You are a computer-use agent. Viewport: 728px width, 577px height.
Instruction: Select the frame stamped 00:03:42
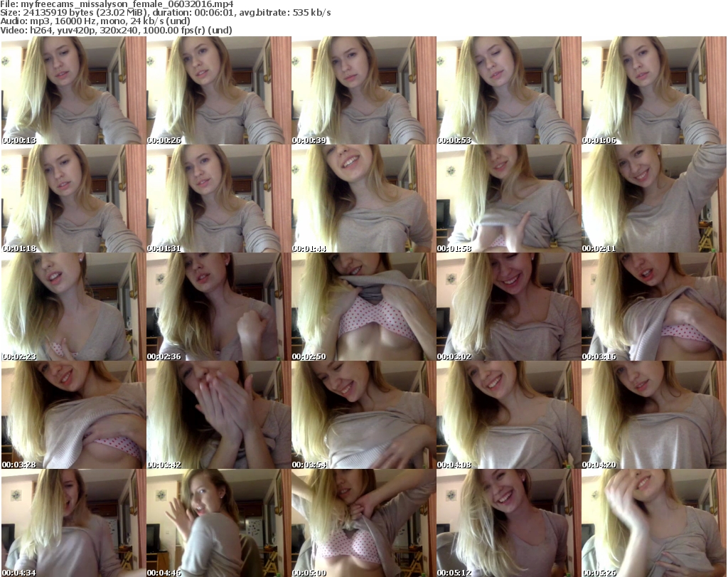pos(218,415)
